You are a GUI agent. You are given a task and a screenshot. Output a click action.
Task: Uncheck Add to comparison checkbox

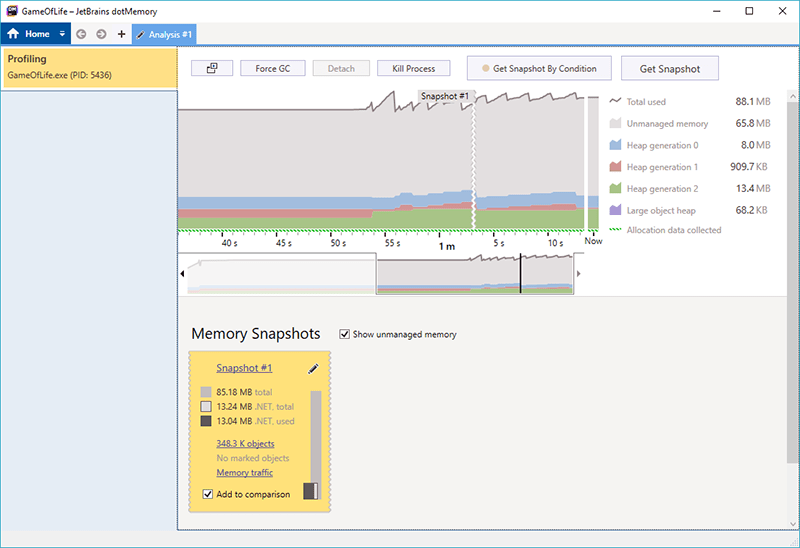[208, 494]
